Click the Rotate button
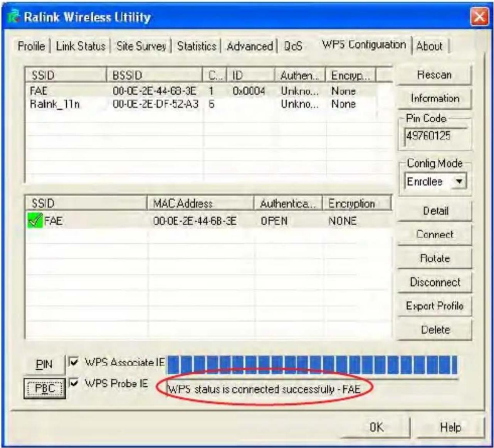The width and height of the screenshot is (494, 448). tap(435, 258)
